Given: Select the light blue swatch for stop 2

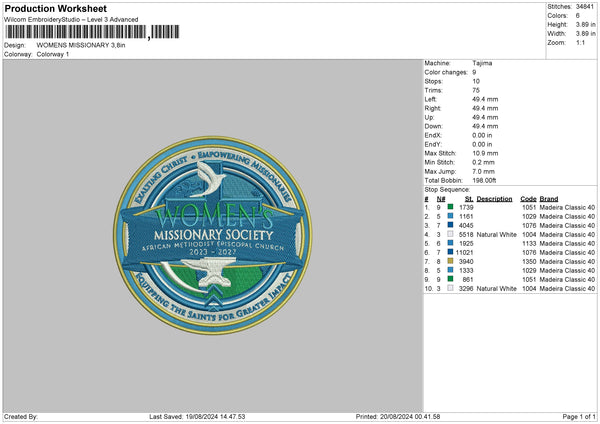Looking at the screenshot, I should pyautogui.click(x=450, y=216).
